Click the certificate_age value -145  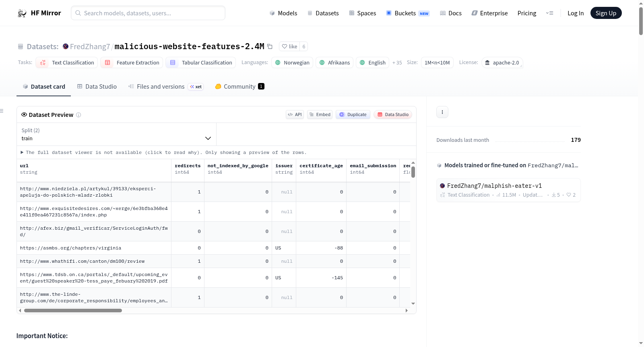point(337,278)
